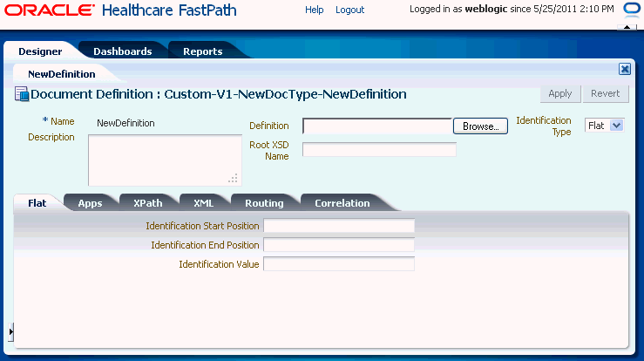Click the Root XSD Name field
This screenshot has height=361, width=644.
click(x=379, y=150)
